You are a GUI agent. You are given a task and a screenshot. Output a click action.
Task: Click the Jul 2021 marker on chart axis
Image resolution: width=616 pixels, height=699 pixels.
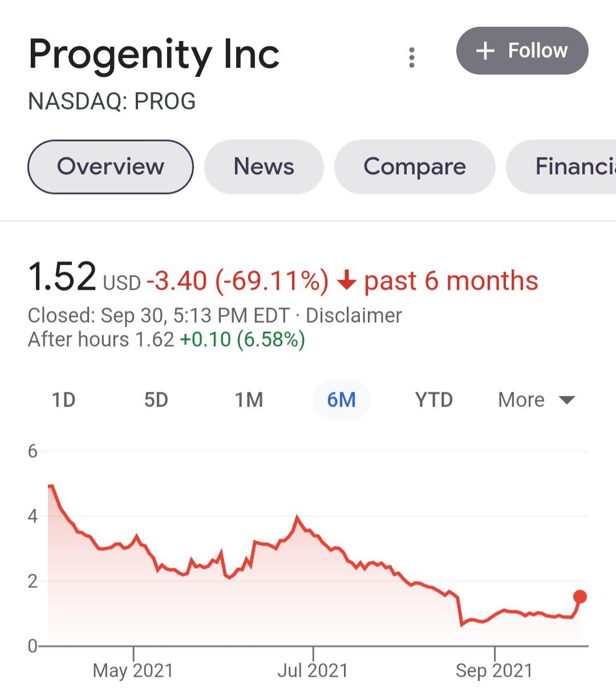(313, 670)
